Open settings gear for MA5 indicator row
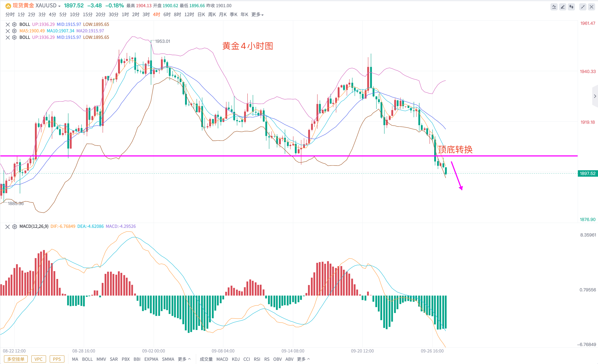 pyautogui.click(x=14, y=31)
